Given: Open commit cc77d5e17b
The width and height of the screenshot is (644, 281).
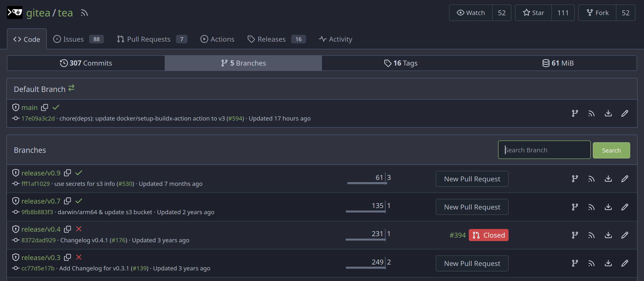Looking at the screenshot, I should click(38, 268).
